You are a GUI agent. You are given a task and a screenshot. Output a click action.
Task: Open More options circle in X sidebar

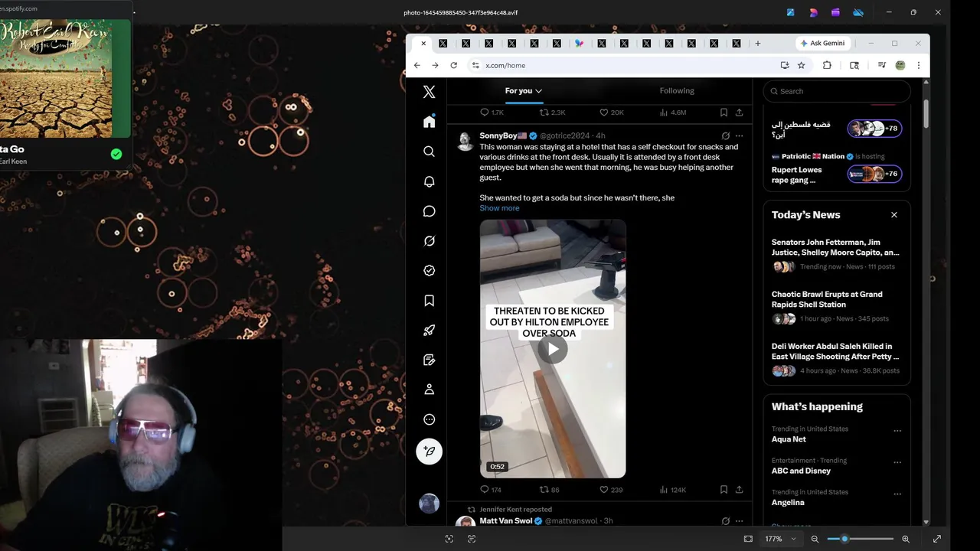(429, 419)
